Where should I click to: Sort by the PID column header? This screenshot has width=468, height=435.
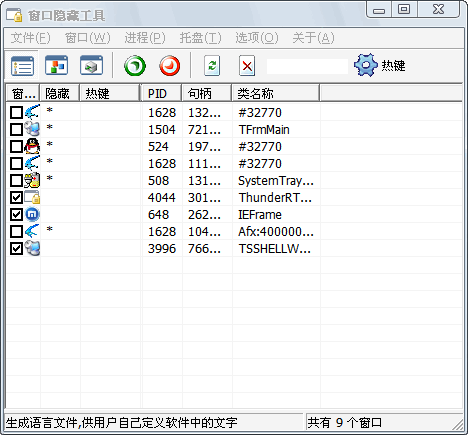161,93
